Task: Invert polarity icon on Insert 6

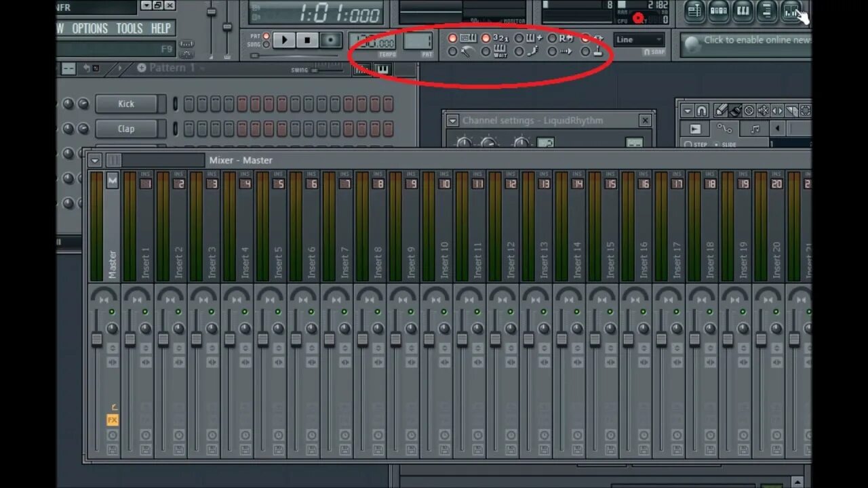Action: pyautogui.click(x=311, y=348)
